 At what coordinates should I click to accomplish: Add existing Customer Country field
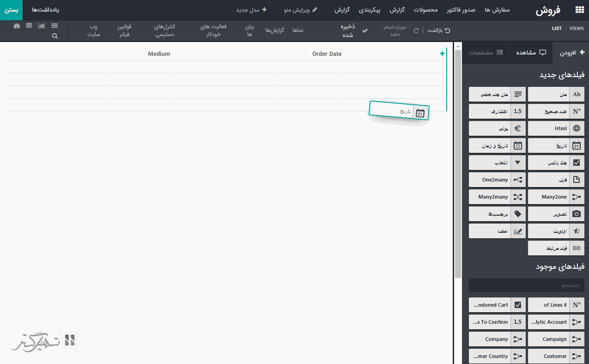click(x=497, y=356)
